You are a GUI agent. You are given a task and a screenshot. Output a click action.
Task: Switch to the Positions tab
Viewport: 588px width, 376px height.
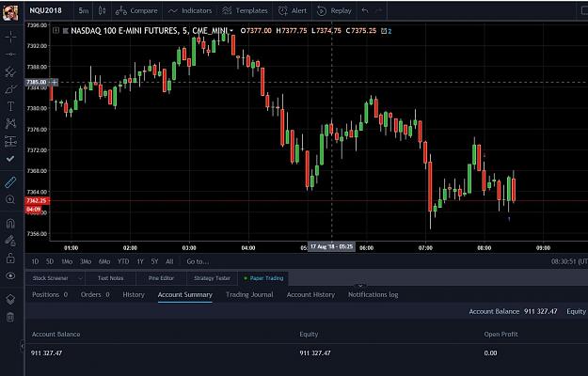pos(50,295)
